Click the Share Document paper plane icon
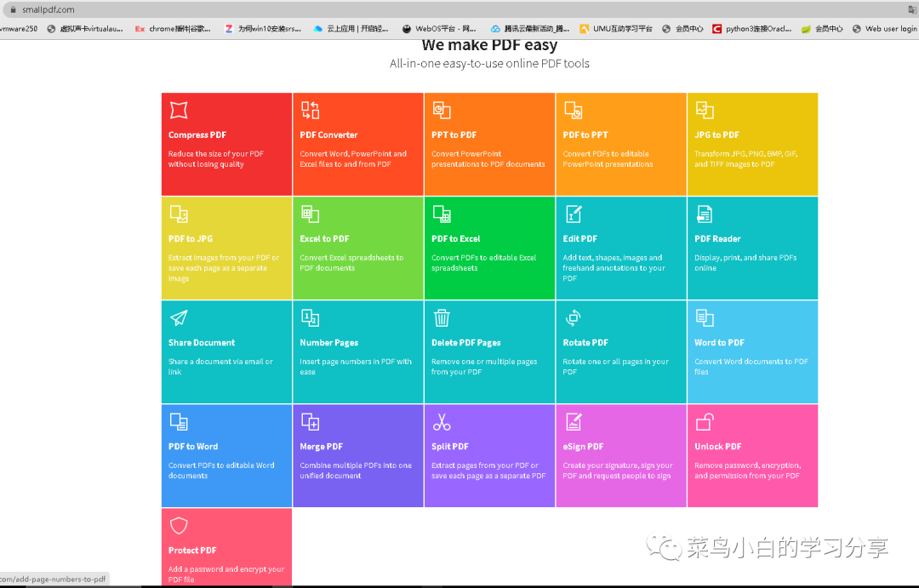Image resolution: width=919 pixels, height=588 pixels. (x=179, y=317)
